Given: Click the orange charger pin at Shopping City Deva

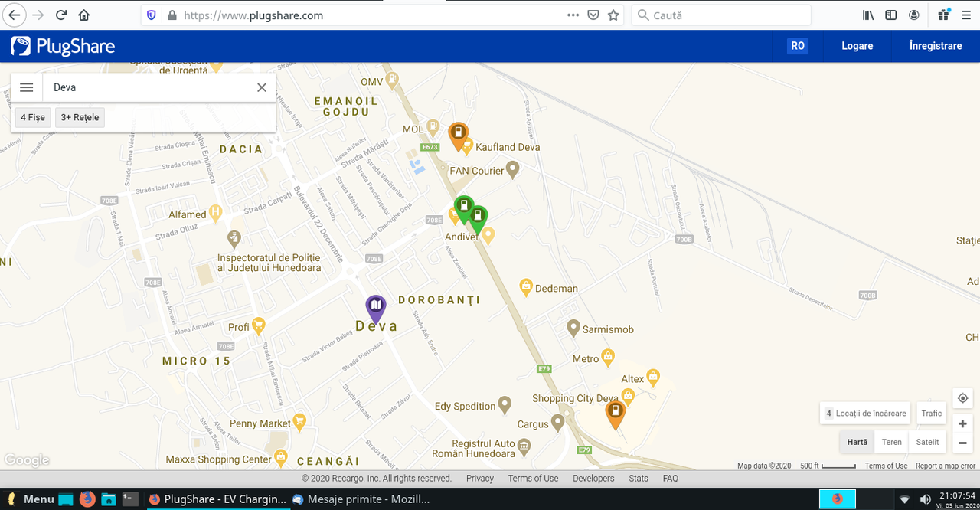Looking at the screenshot, I should point(615,414).
